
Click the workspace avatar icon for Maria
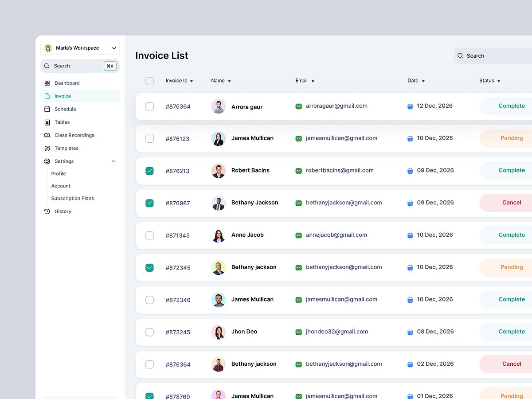(48, 48)
